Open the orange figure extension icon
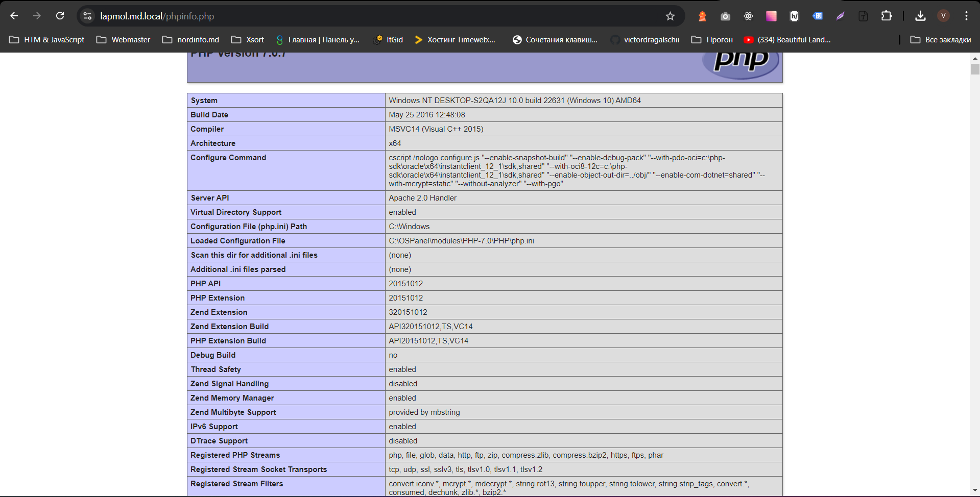Image resolution: width=980 pixels, height=497 pixels. coord(702,16)
